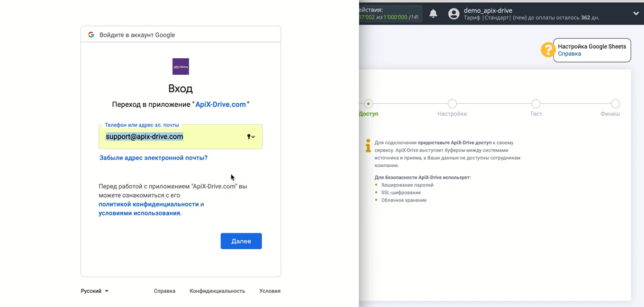The image size is (644, 307).
Task: Click the demo_apix-drive account name
Action: (488, 10)
